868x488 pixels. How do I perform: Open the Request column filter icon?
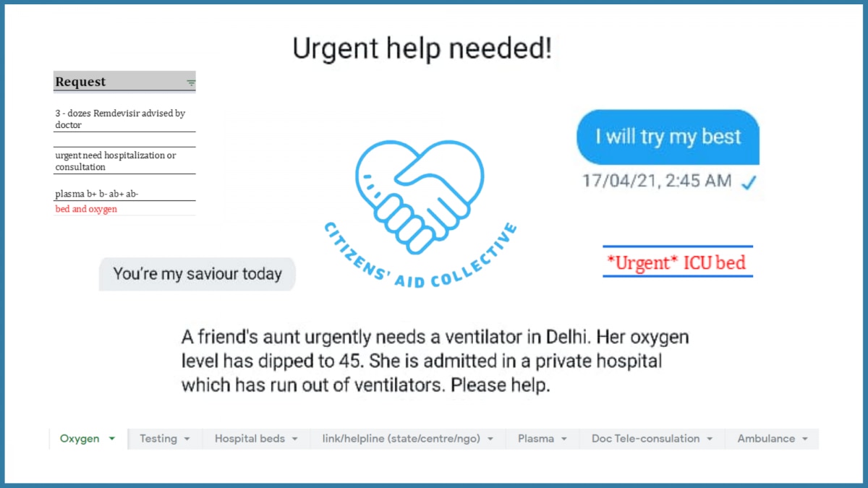point(191,83)
